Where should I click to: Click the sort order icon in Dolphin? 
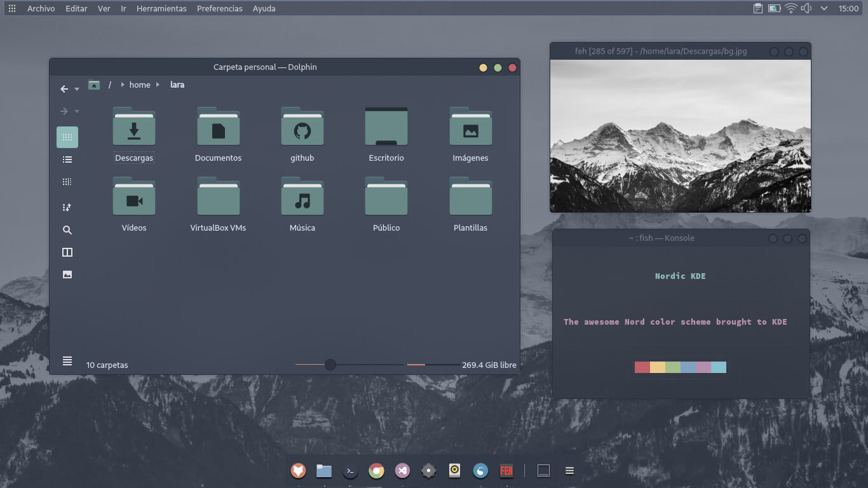pyautogui.click(x=67, y=207)
